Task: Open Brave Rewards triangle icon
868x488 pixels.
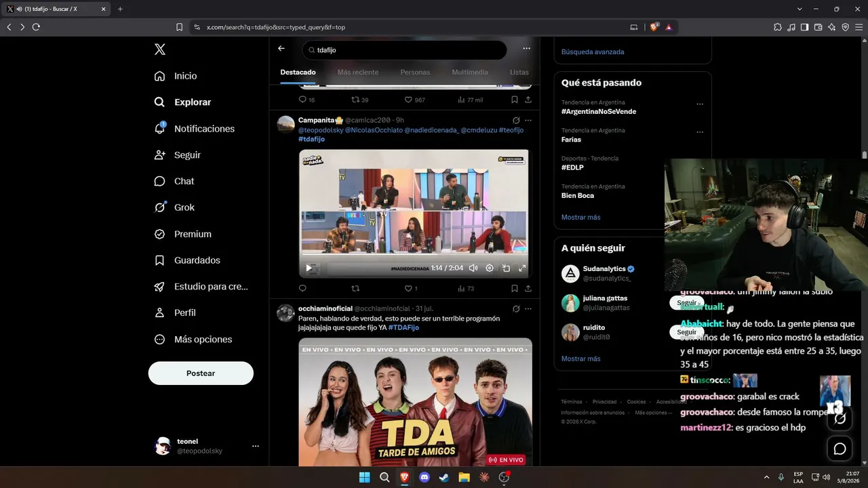Action: pyautogui.click(x=669, y=27)
